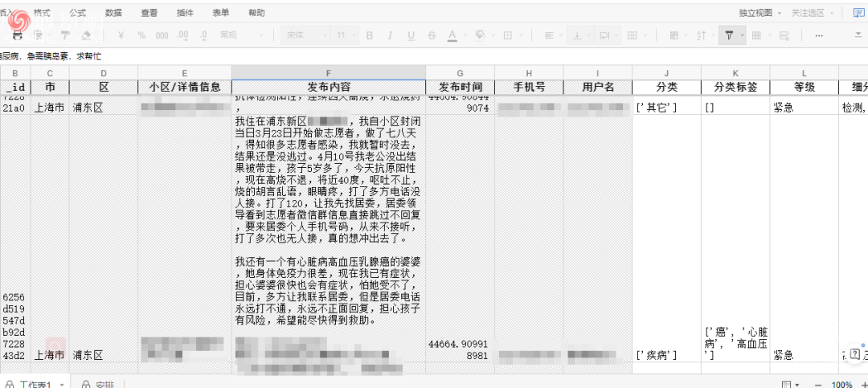The width and height of the screenshot is (868, 388).
Task: Open the font 宋体 dropdown
Action: 305,35
